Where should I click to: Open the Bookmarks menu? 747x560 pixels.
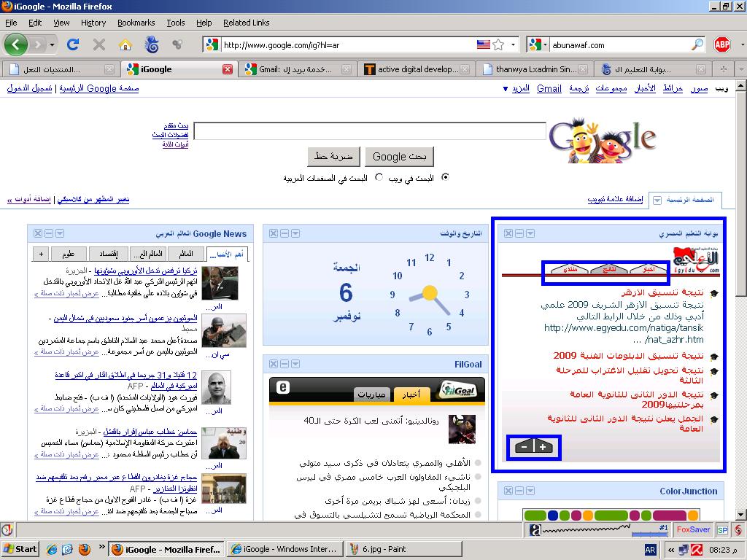click(x=136, y=23)
